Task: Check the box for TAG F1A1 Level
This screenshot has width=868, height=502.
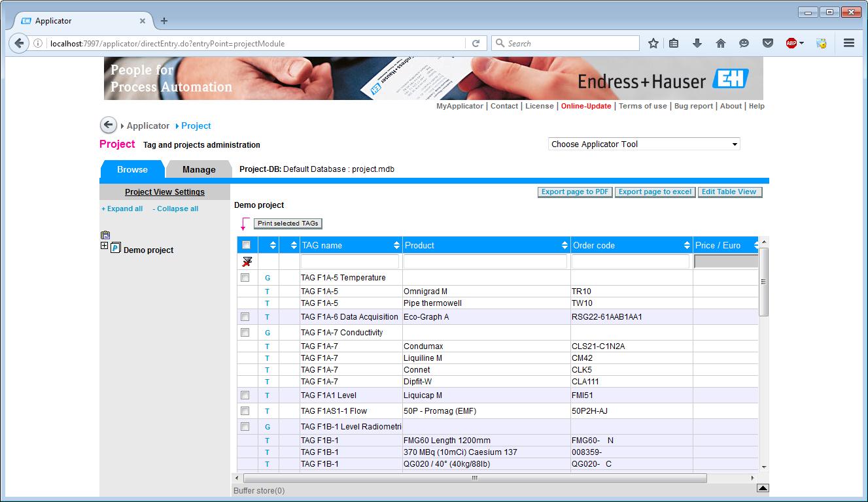Action: tap(245, 395)
